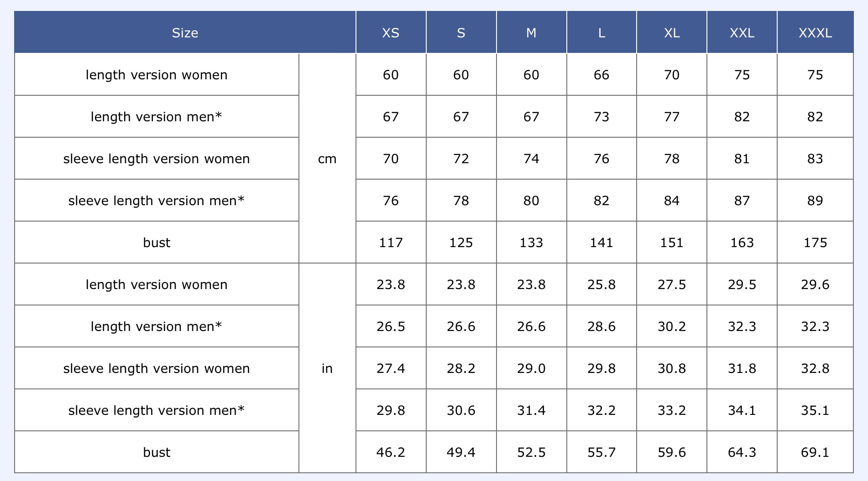Click the 35.1 cell under XXXL
The image size is (868, 481).
tap(815, 410)
